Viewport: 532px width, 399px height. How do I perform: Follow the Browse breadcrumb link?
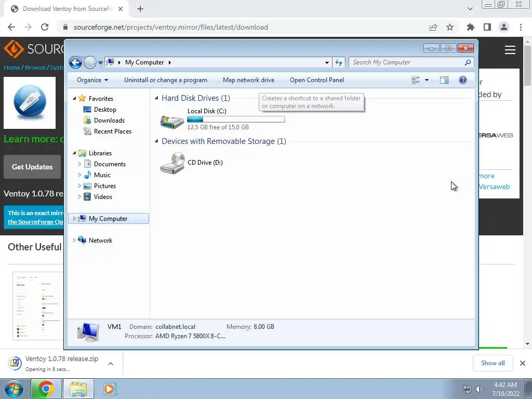click(x=35, y=68)
